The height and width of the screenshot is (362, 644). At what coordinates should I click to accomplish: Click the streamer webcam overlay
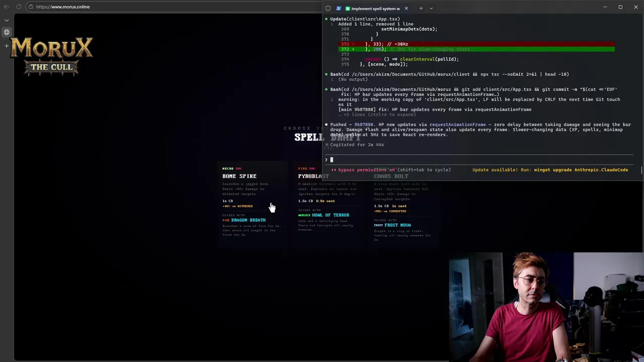pos(546,307)
